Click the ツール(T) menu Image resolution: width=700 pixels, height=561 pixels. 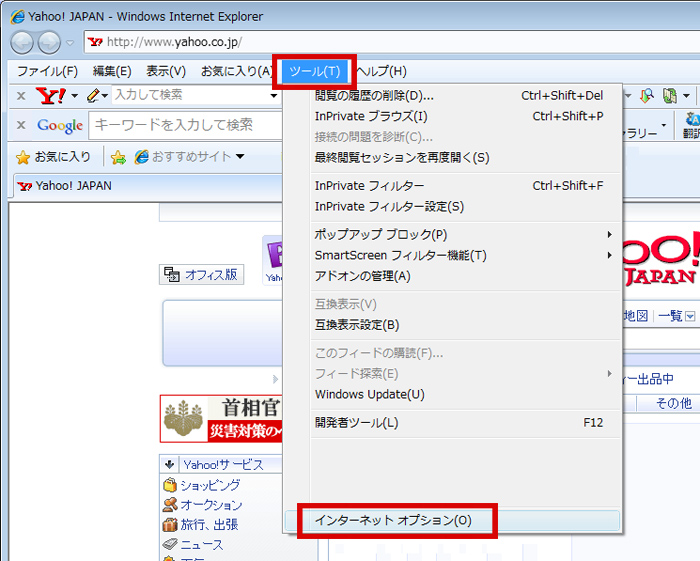click(x=315, y=71)
